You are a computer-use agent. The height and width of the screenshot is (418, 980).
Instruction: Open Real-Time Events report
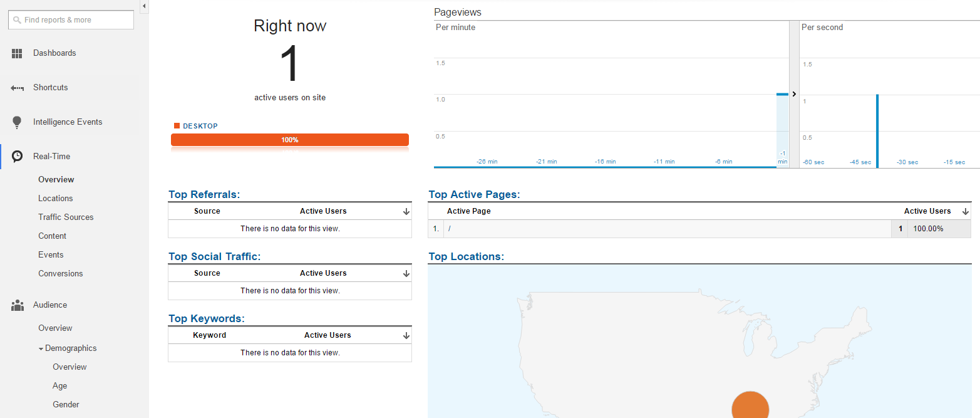pyautogui.click(x=51, y=255)
